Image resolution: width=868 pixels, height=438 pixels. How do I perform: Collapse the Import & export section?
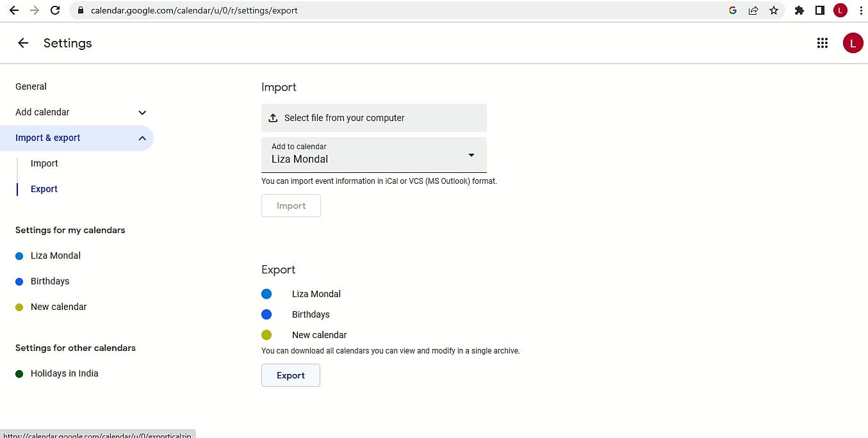(x=142, y=138)
